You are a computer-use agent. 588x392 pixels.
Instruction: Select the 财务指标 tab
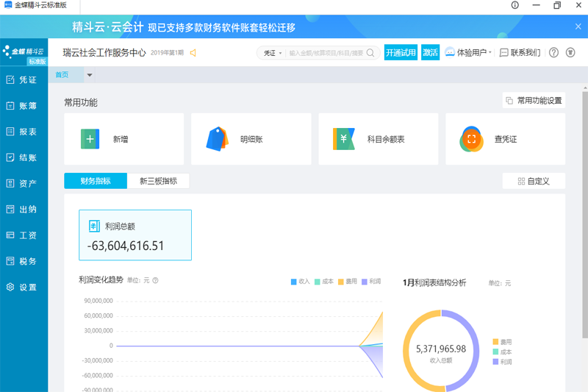pyautogui.click(x=96, y=181)
